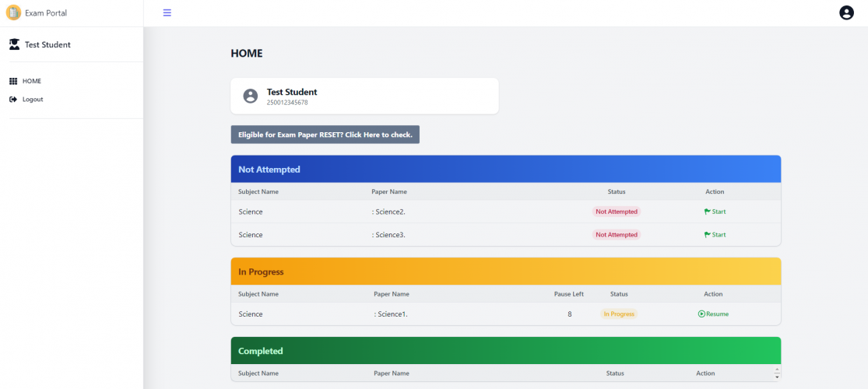
Task: Click the Exam Portal logo icon
Action: (x=13, y=12)
